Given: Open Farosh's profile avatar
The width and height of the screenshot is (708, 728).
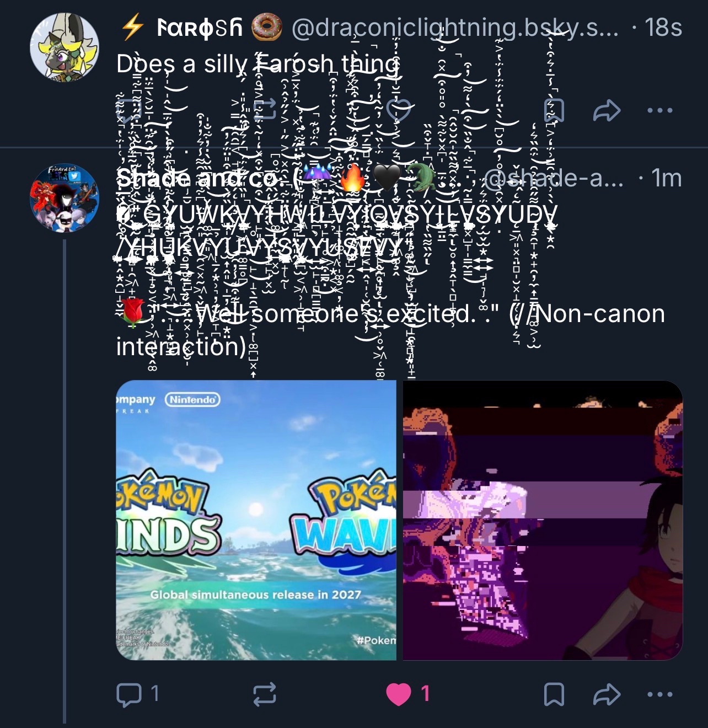Looking at the screenshot, I should (x=65, y=47).
